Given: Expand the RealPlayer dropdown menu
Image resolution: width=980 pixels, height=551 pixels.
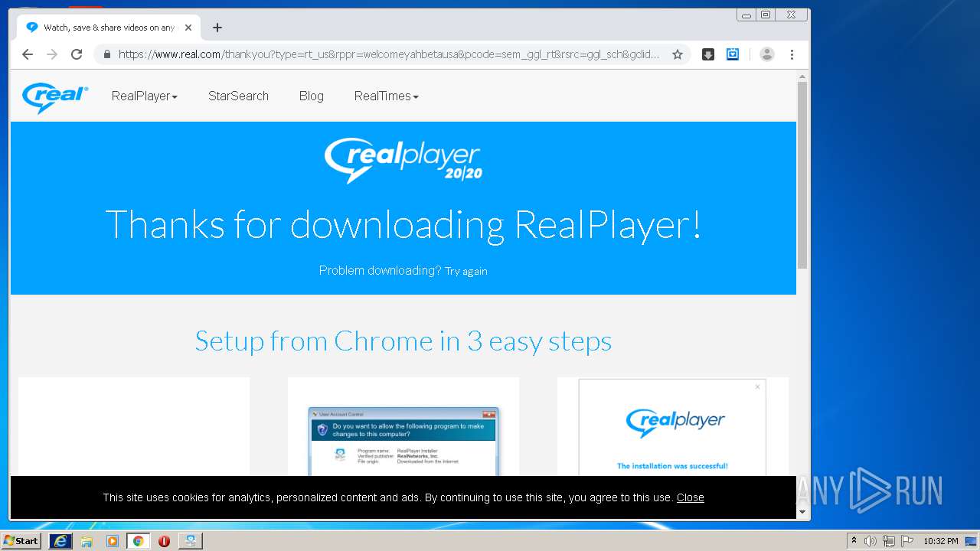Looking at the screenshot, I should click(x=145, y=96).
